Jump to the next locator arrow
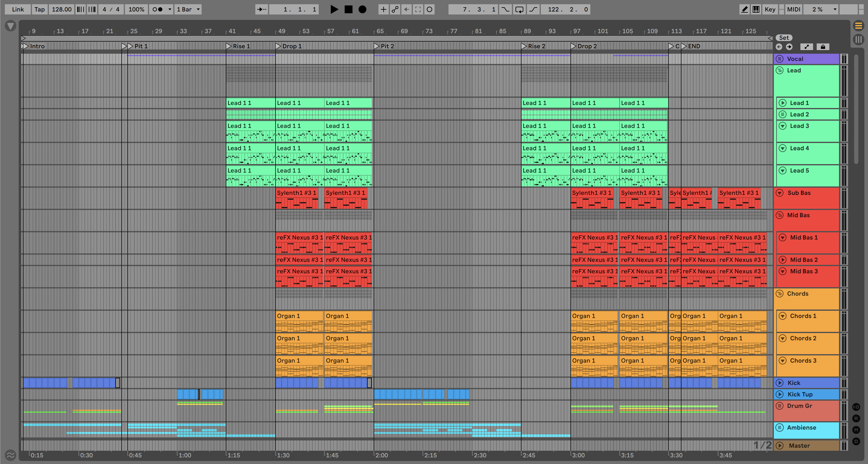 coord(789,47)
